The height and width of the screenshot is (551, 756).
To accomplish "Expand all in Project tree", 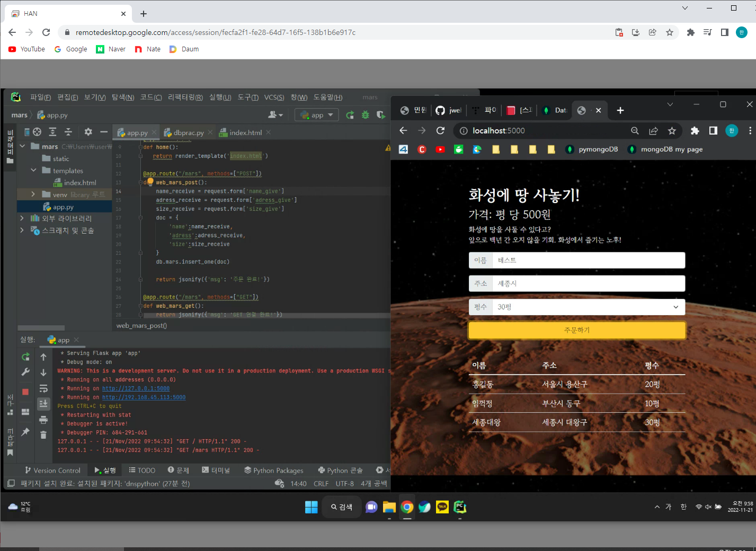I will click(52, 132).
